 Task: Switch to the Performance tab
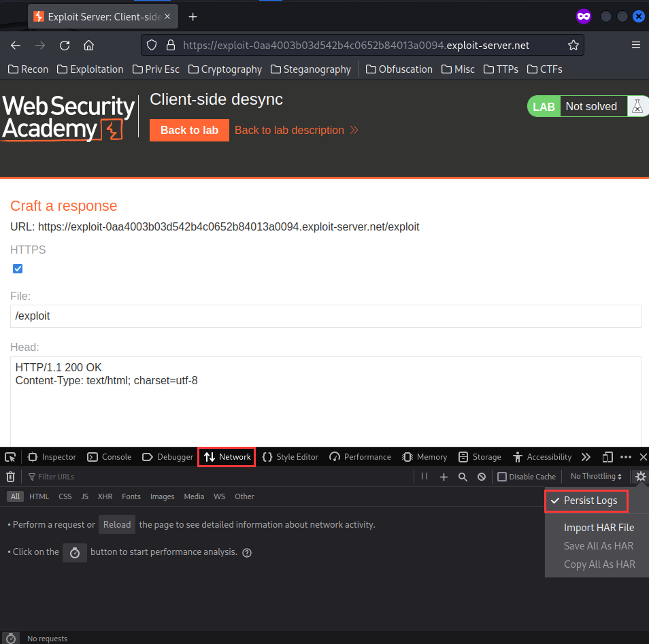point(360,457)
